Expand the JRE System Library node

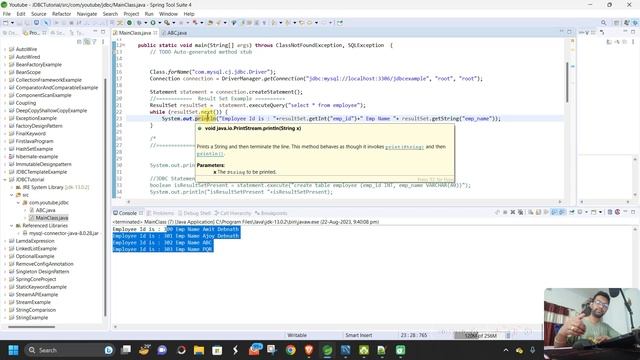click(12, 187)
